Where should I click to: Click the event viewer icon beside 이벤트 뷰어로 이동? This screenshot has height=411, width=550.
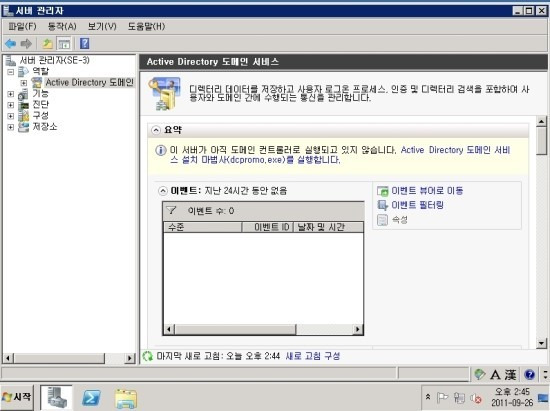[x=382, y=191]
